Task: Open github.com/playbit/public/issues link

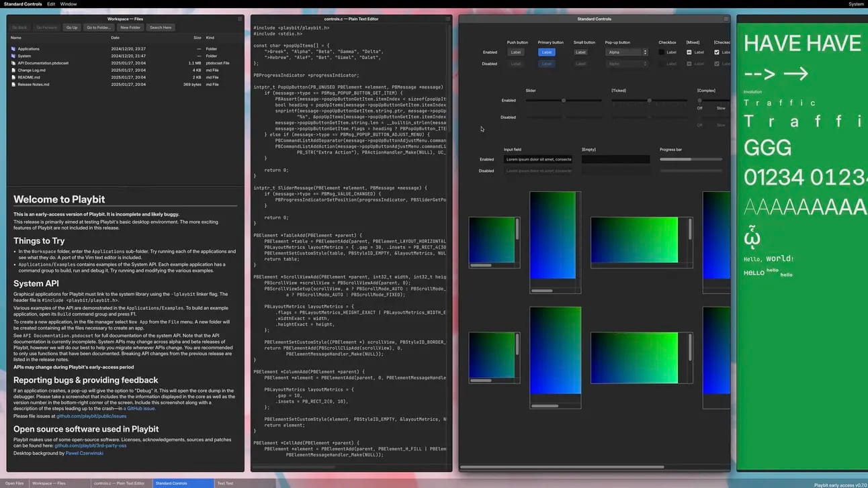Action: (91, 416)
